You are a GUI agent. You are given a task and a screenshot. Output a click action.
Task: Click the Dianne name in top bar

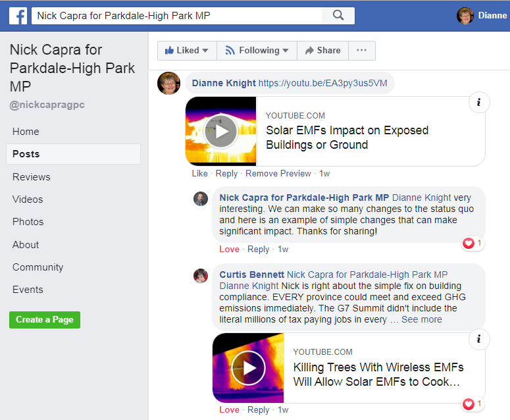pos(492,16)
